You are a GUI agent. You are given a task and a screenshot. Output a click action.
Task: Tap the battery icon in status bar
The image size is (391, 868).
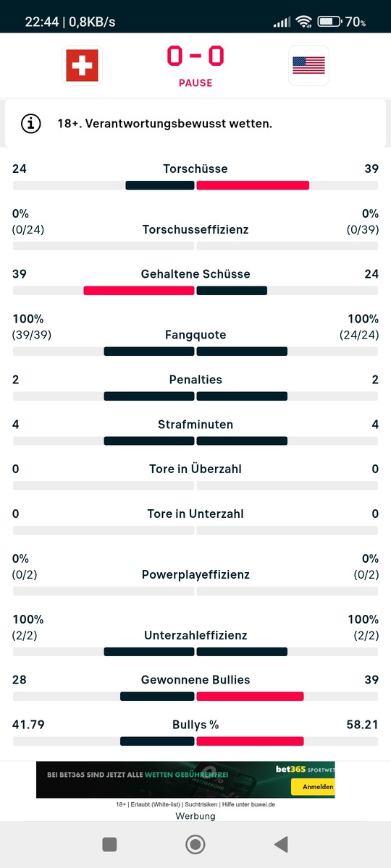point(329,22)
